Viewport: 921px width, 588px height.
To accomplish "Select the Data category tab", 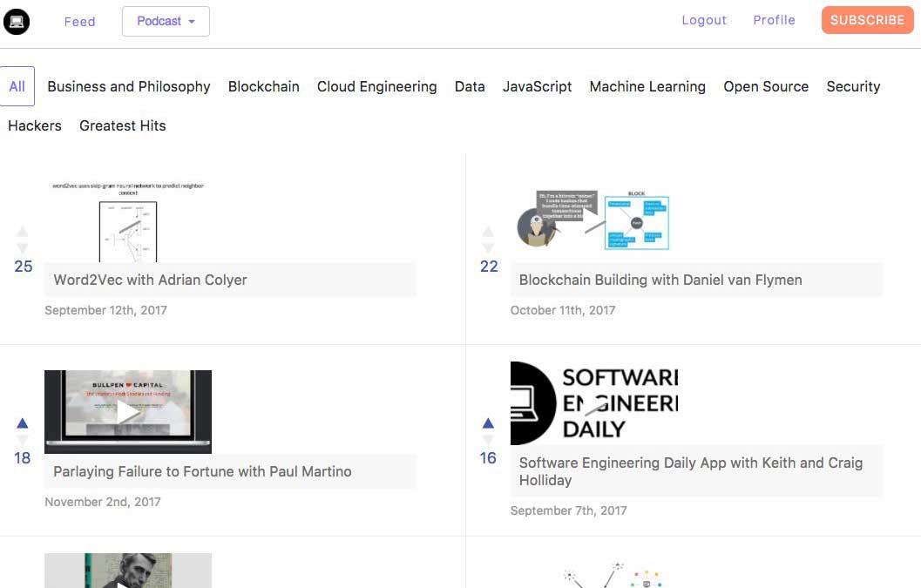I will [470, 86].
